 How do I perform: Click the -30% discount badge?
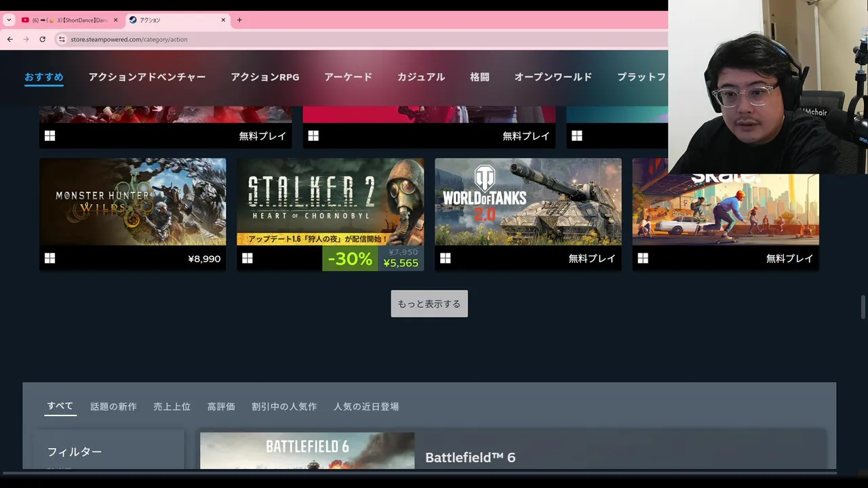tap(350, 258)
